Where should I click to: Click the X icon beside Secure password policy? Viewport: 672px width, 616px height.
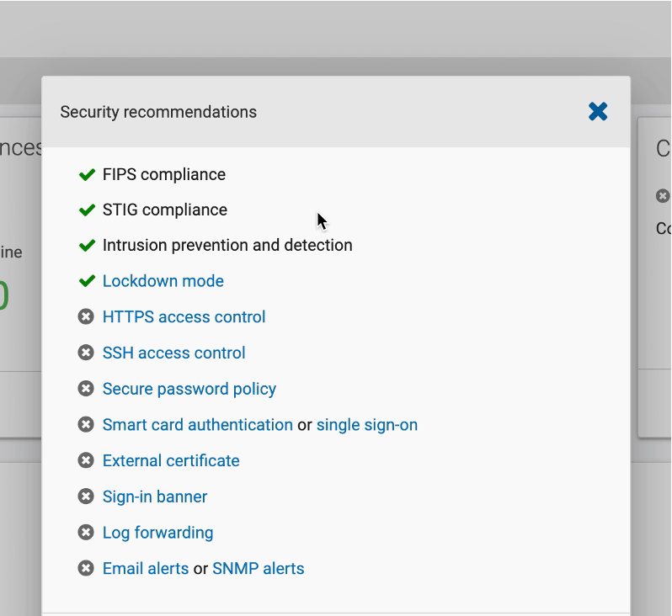[86, 389]
